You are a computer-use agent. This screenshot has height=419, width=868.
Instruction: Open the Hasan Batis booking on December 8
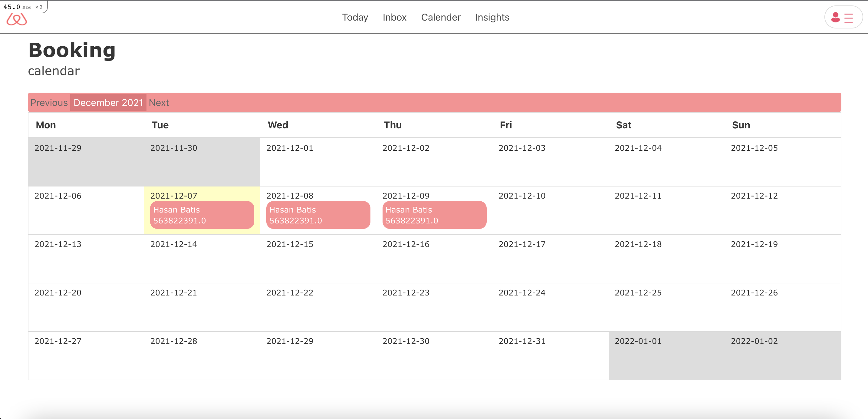(318, 215)
